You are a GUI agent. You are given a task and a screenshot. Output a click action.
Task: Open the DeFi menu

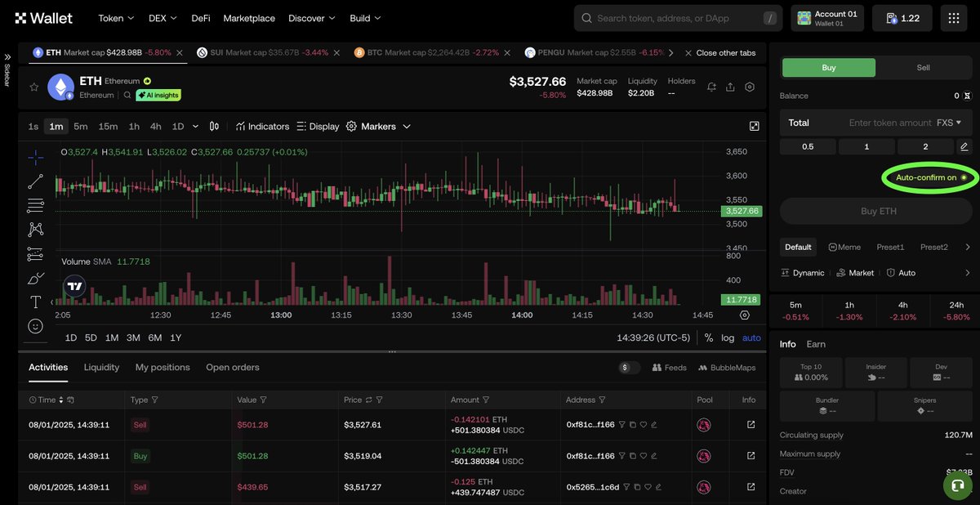click(200, 18)
